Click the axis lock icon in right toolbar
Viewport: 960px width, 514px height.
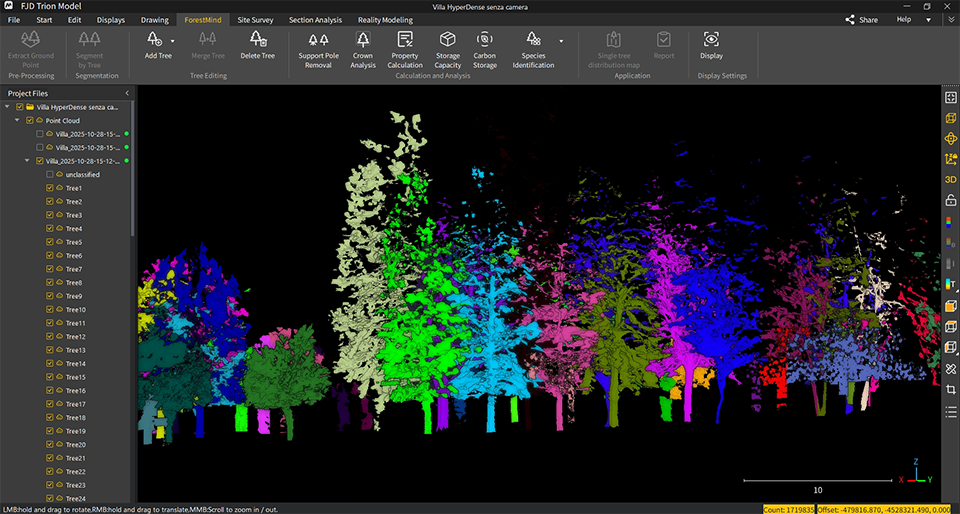pyautogui.click(x=950, y=159)
